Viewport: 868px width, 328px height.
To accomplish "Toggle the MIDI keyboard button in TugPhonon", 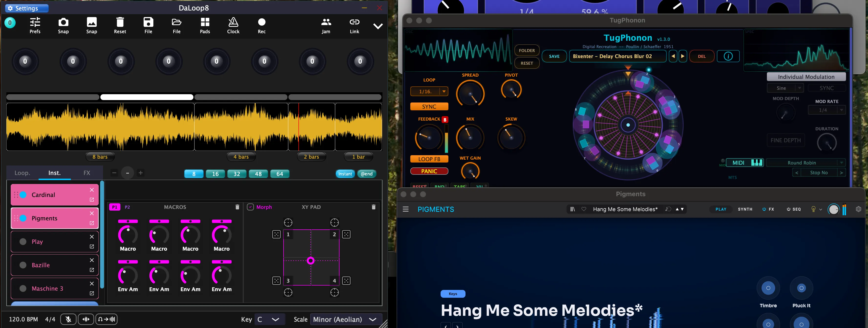I will [745, 163].
